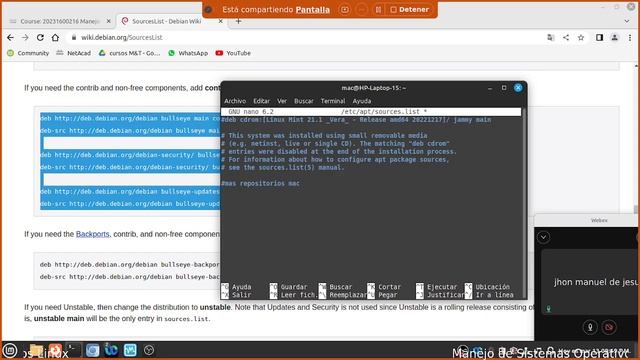Click the '^G Ayuda' nano shortcut
640x360 pixels.
237,287
